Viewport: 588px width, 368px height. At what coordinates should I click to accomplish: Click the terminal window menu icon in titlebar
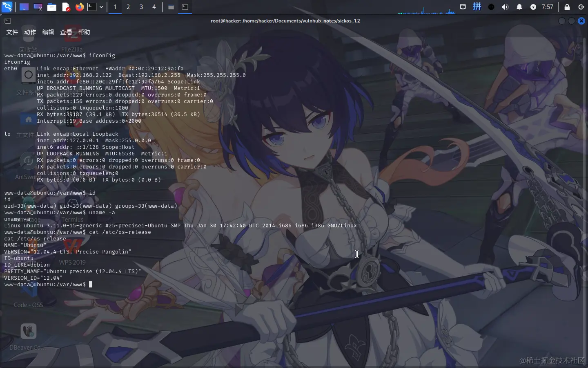tap(8, 20)
